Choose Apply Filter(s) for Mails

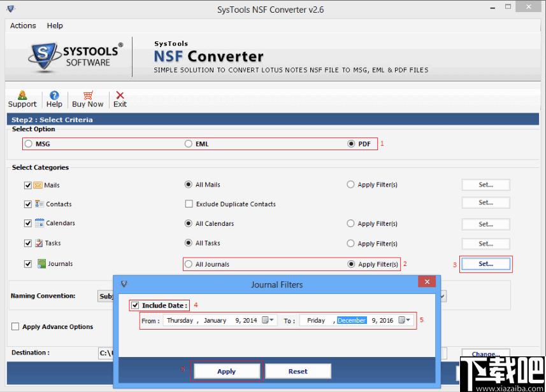pos(350,185)
